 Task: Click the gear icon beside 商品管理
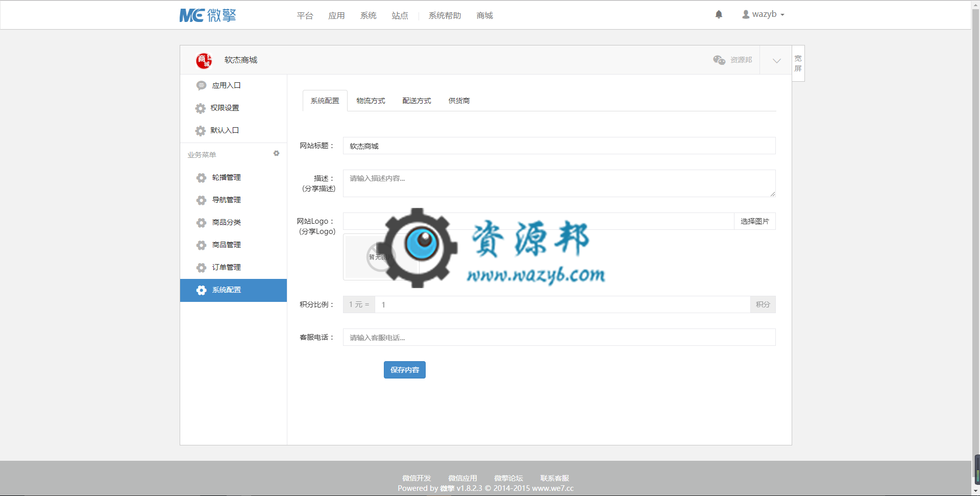pyautogui.click(x=201, y=245)
